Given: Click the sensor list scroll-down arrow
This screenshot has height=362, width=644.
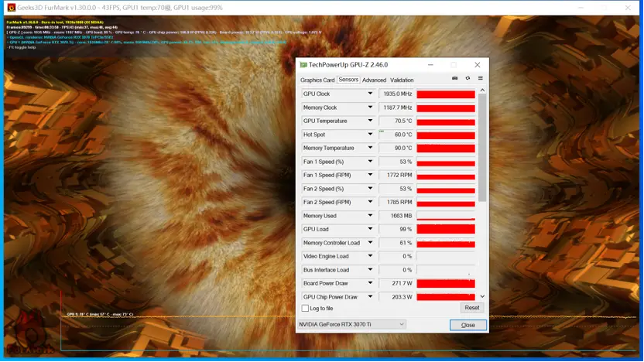Looking at the screenshot, I should [482, 296].
